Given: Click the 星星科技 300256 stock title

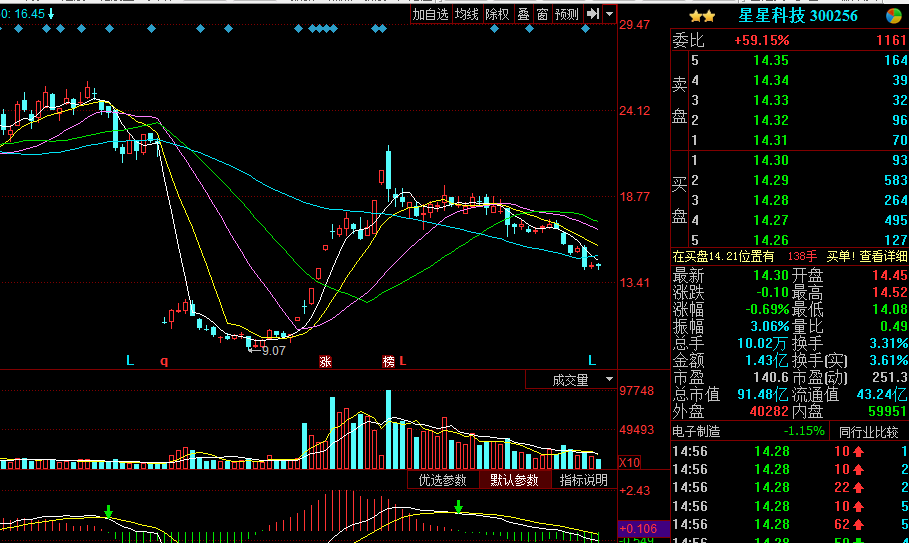Looking at the screenshot, I should point(798,16).
